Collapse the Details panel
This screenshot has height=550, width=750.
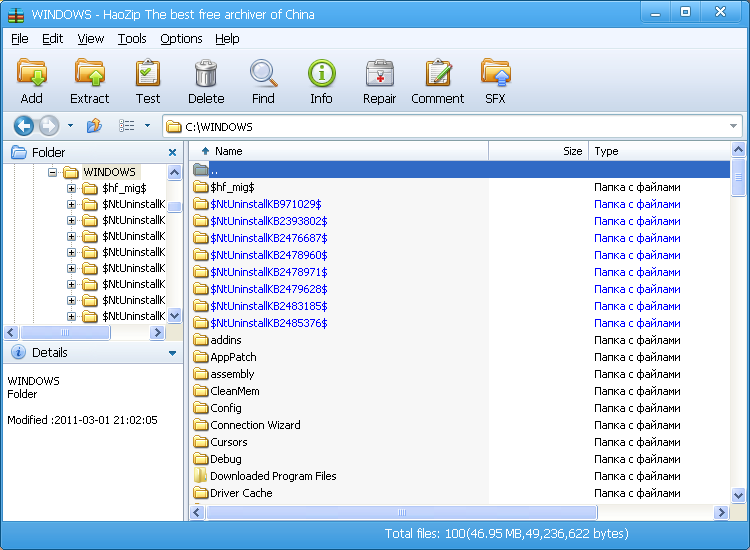tap(172, 353)
